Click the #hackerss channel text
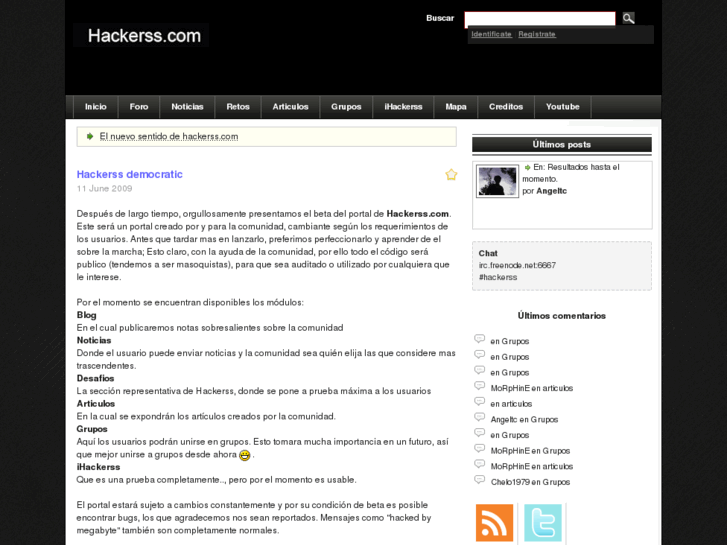 point(498,277)
